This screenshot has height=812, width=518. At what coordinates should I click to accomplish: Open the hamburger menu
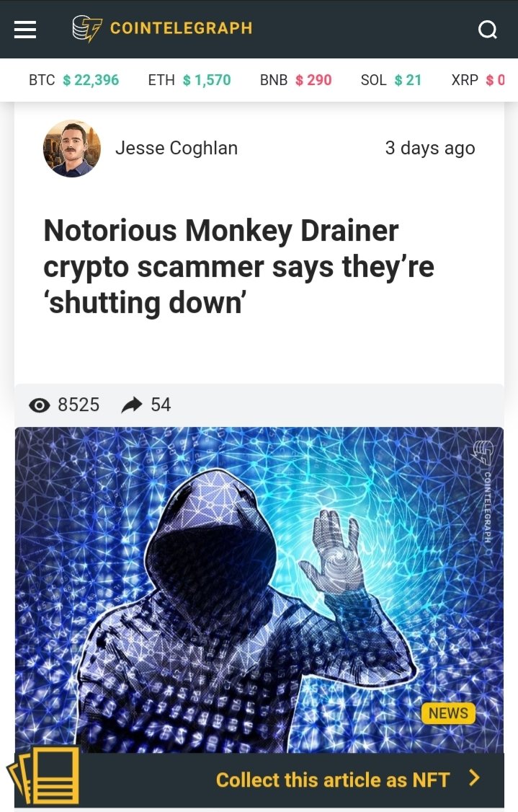point(24,30)
